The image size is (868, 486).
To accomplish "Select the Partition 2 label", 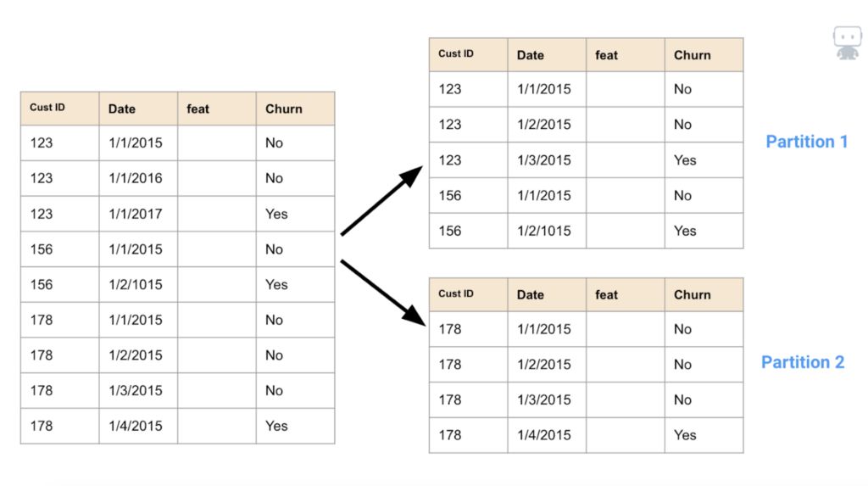I will 803,362.
